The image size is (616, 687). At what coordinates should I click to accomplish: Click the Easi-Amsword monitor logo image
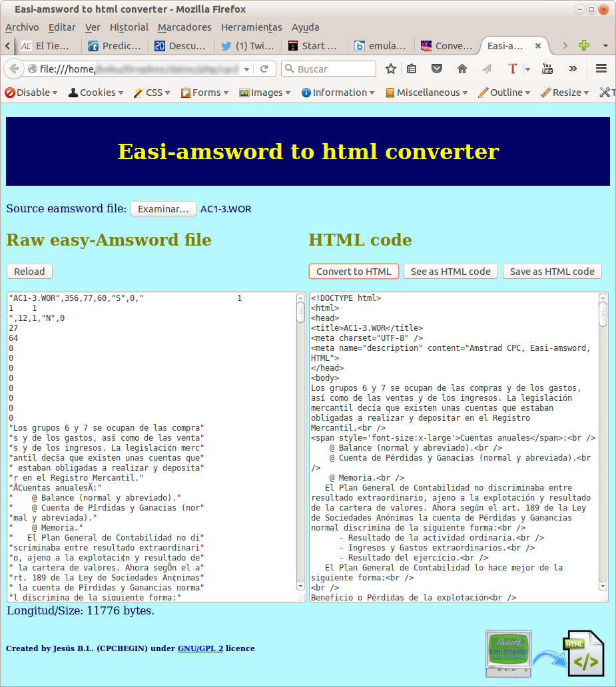pyautogui.click(x=509, y=654)
